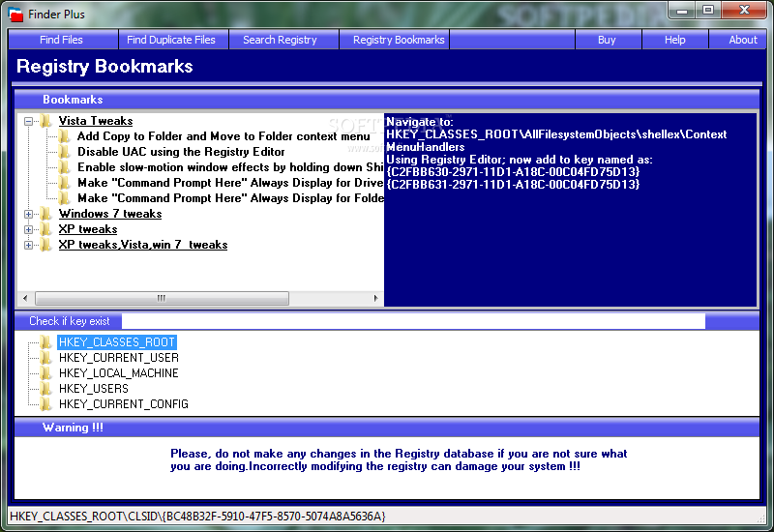Open the About page
774x532 pixels.
click(737, 40)
